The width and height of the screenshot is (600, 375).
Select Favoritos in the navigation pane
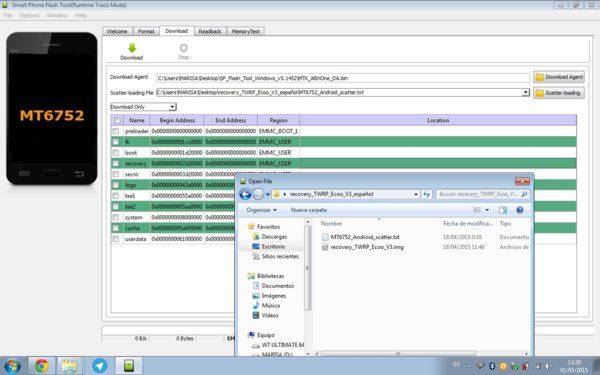tap(264, 227)
